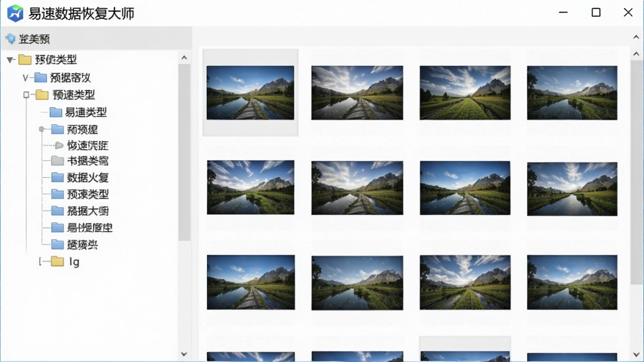Viewport: 644px width, 362px height.
Task: Click the folder tree scrollbar down arrow
Action: tap(184, 354)
